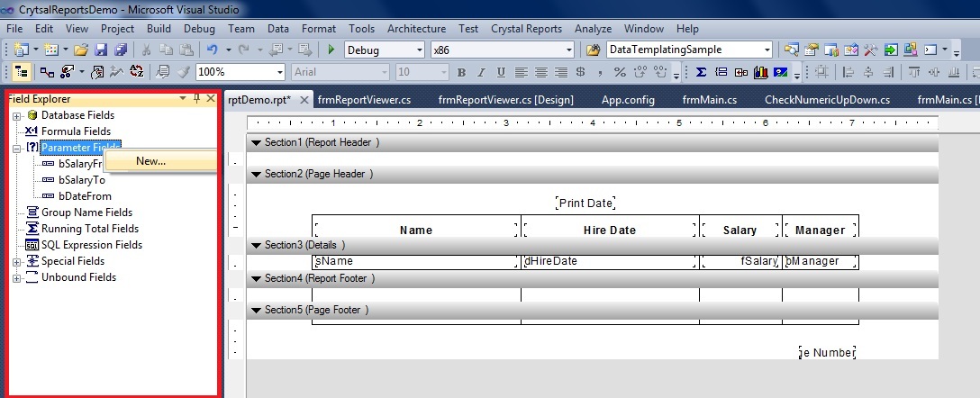Select the dHireDate field in Details section
The width and height of the screenshot is (980, 398).
tap(610, 262)
